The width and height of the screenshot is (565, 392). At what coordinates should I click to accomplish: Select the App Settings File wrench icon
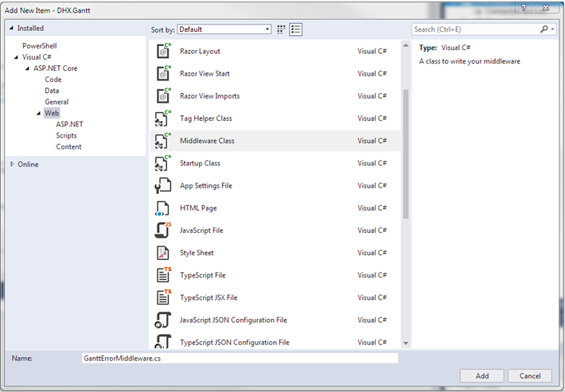[x=162, y=185]
